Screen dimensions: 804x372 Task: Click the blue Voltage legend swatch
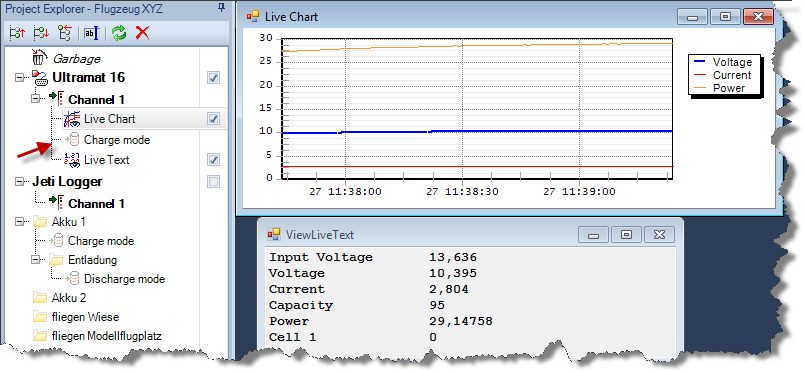[699, 62]
